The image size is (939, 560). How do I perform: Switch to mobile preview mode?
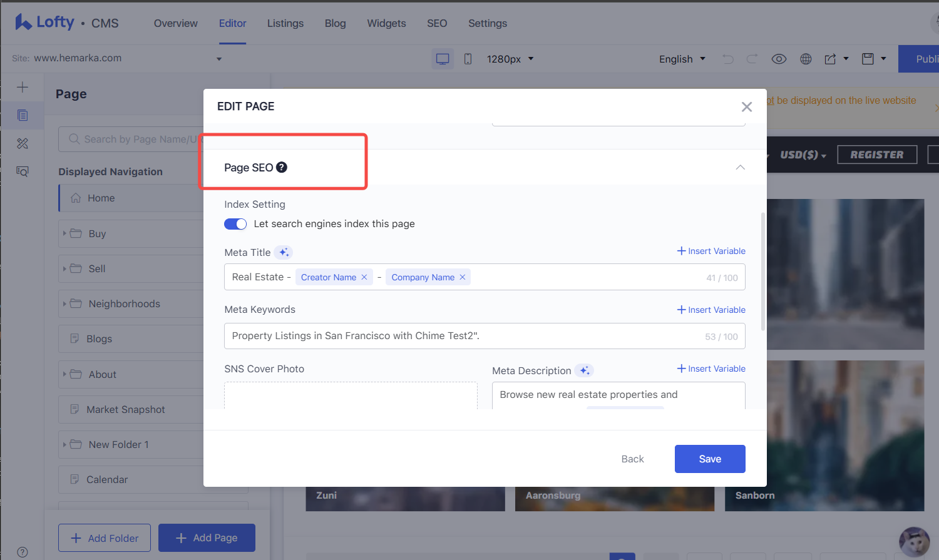pos(468,59)
